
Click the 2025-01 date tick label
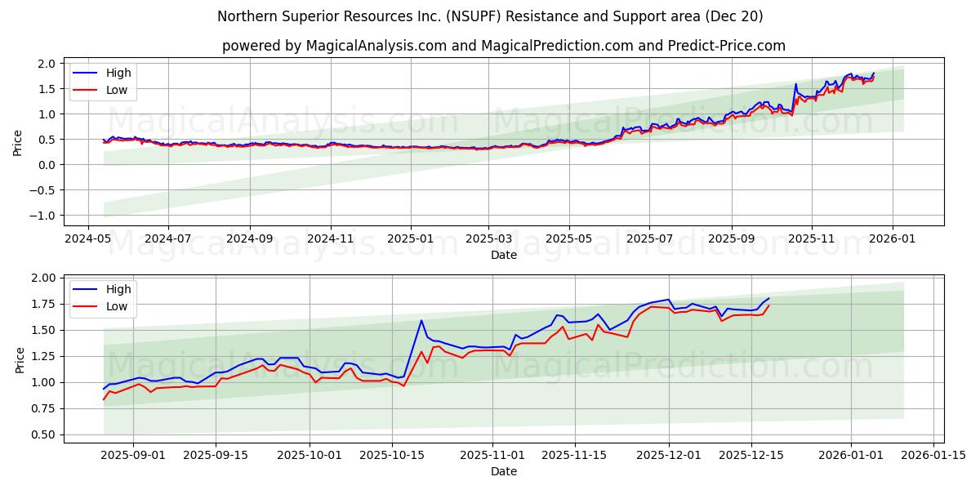[410, 241]
